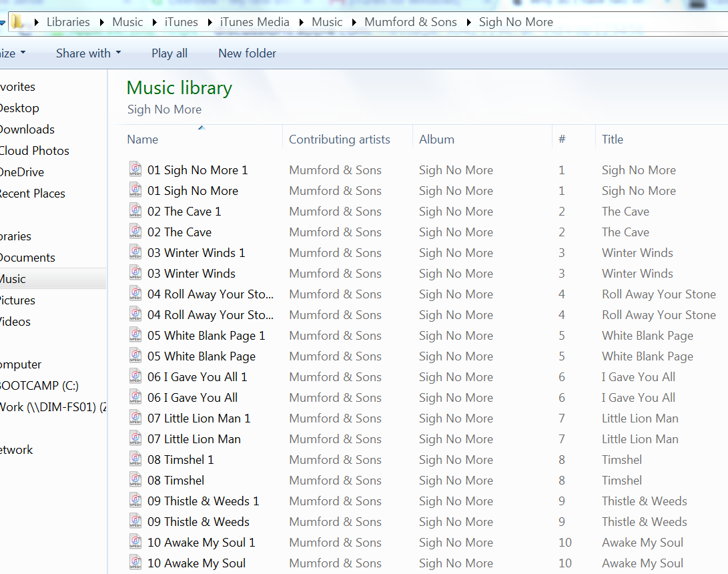Image resolution: width=728 pixels, height=574 pixels.
Task: Click the file icon for 02 The Cave
Action: (x=135, y=232)
